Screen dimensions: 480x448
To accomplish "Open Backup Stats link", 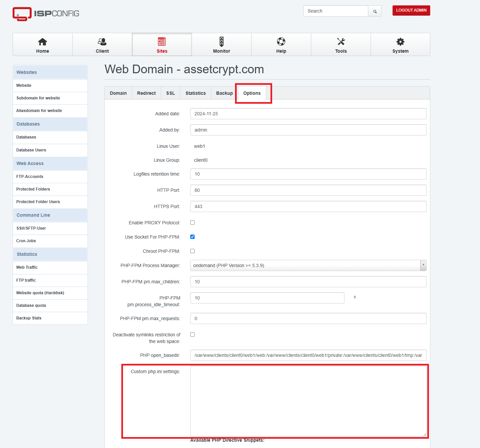I will (50, 318).
